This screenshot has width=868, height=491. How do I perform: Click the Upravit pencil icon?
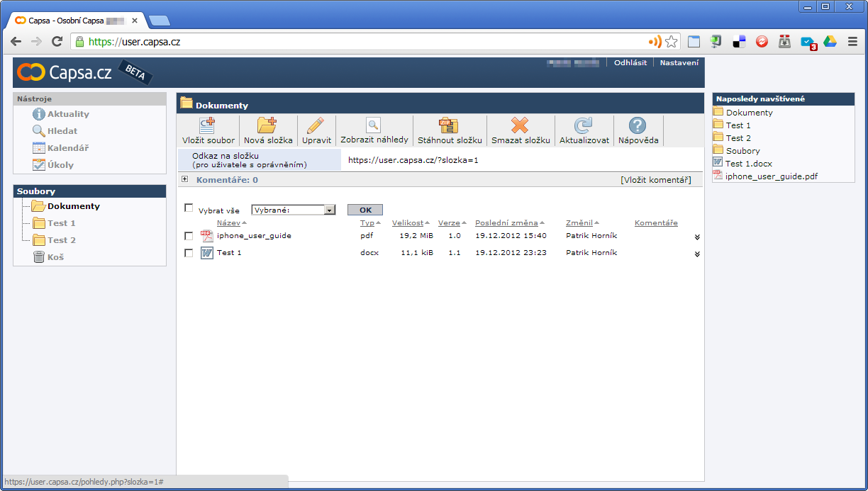[x=316, y=126]
